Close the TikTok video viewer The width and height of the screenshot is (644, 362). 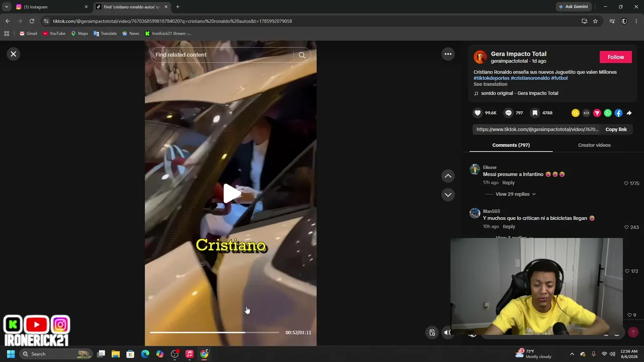(14, 54)
